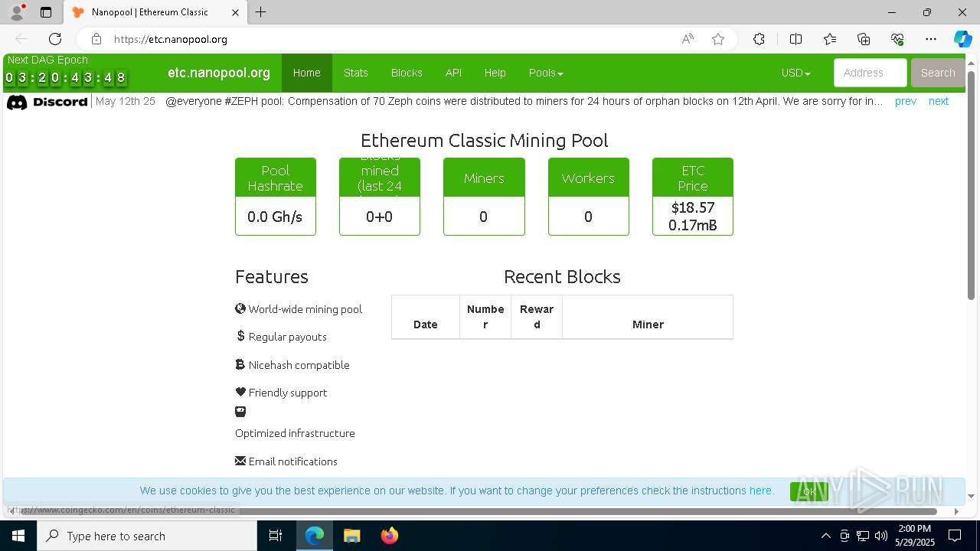Show previous Discord announcement with prev
The height and width of the screenshot is (551, 980).
(x=906, y=101)
